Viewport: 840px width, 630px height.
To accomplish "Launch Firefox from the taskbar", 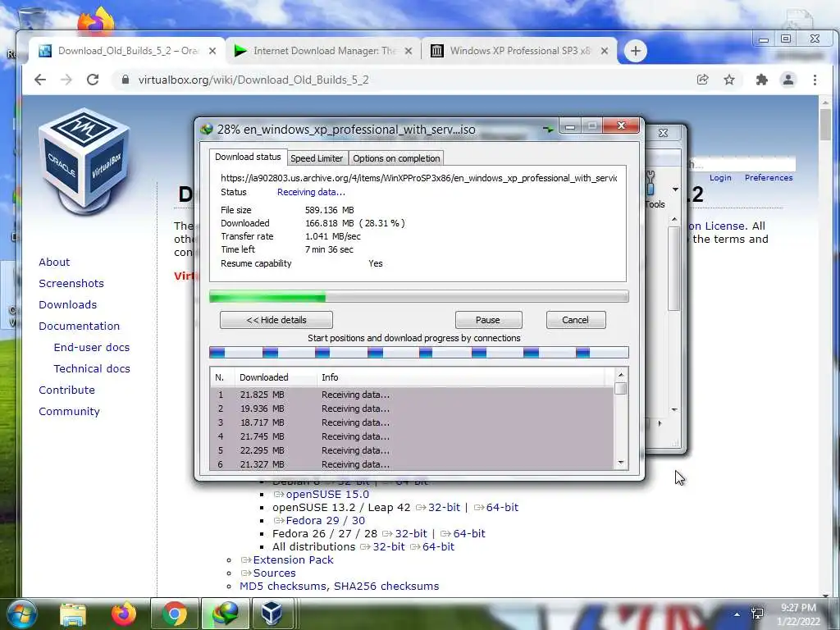I will point(123,614).
